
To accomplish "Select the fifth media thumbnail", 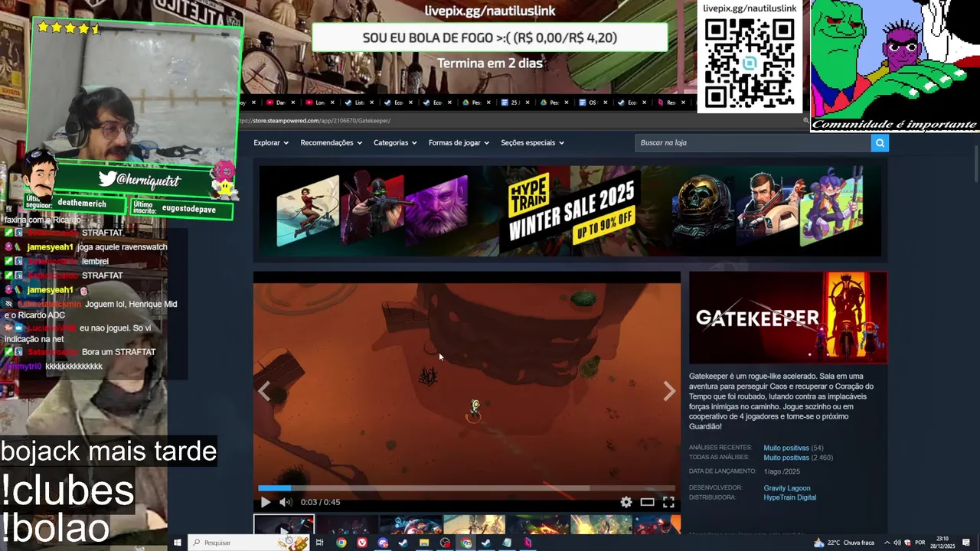I will coord(538,524).
